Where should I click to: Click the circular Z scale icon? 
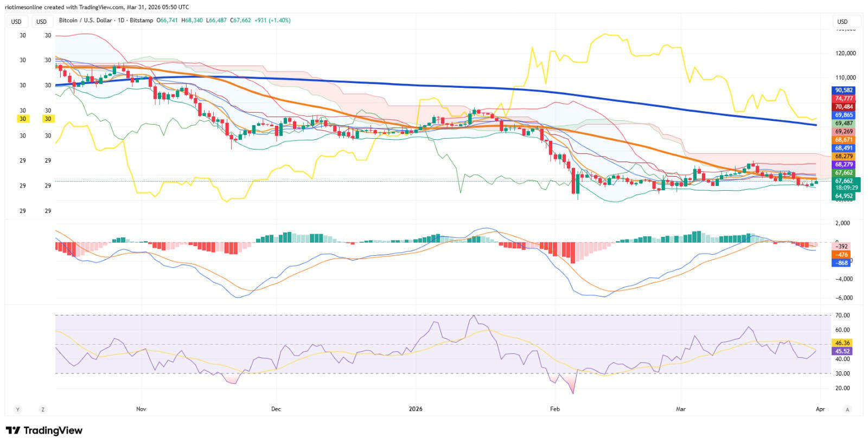pos(43,409)
